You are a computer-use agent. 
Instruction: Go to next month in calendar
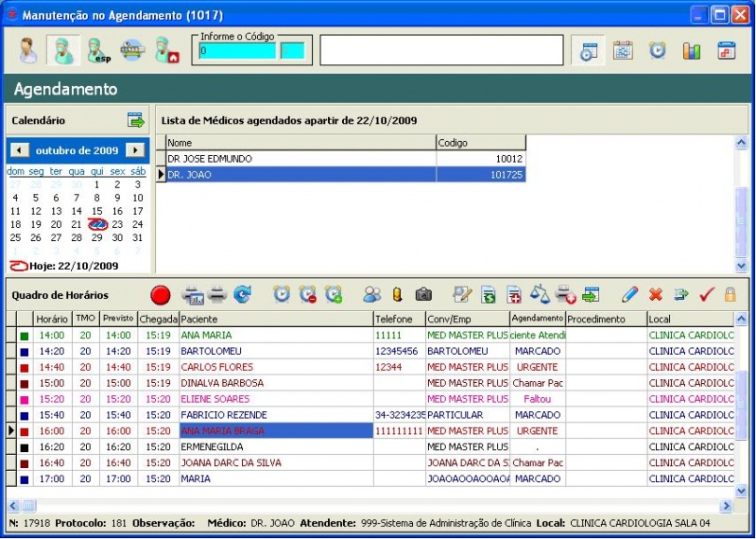[x=135, y=150]
